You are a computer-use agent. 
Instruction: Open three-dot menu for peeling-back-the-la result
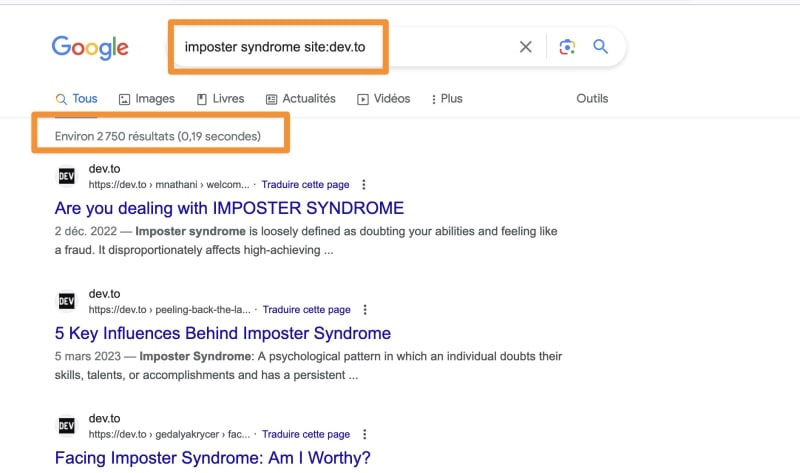tap(365, 310)
